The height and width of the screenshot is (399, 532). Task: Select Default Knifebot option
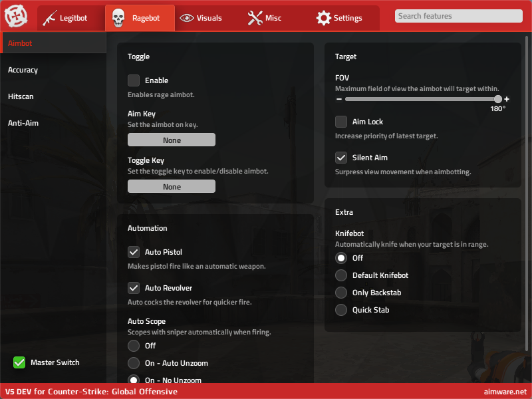click(341, 275)
